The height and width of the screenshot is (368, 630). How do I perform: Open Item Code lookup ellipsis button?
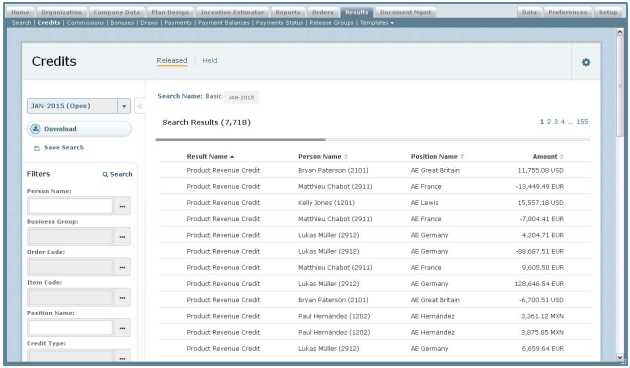pyautogui.click(x=123, y=298)
